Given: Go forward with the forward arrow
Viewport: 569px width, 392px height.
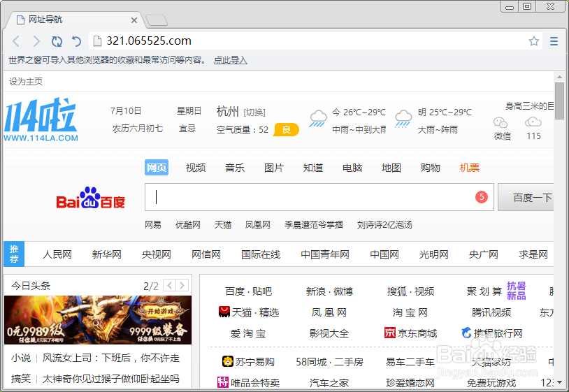Looking at the screenshot, I should click(36, 41).
